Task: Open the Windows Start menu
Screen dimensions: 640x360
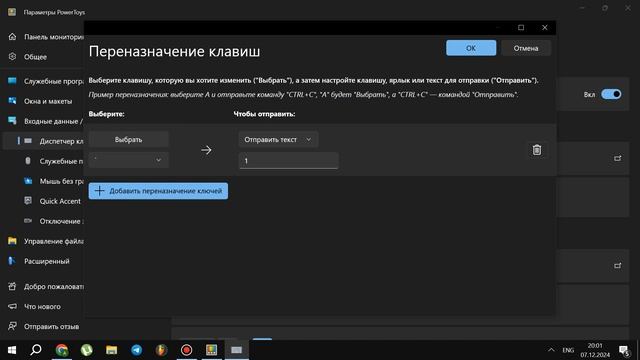Action: pos(12,350)
